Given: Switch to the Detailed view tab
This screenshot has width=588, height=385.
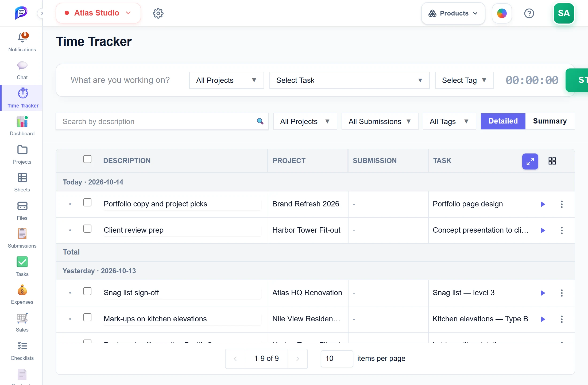Looking at the screenshot, I should (503, 121).
